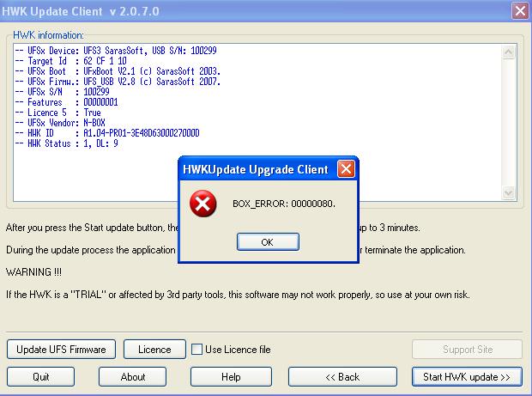Click the 'HWK Status : 1, DL: 9' line
The height and width of the screenshot is (396, 532).
(67, 143)
